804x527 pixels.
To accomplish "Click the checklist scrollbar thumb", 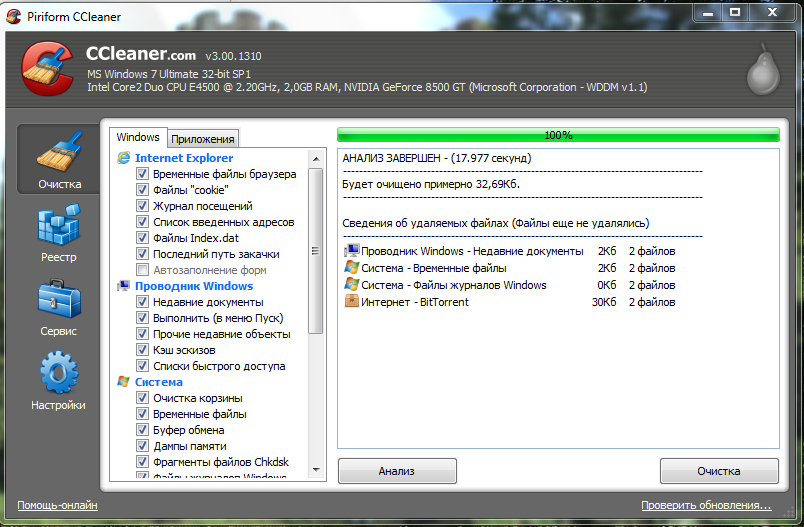I will click(316, 251).
